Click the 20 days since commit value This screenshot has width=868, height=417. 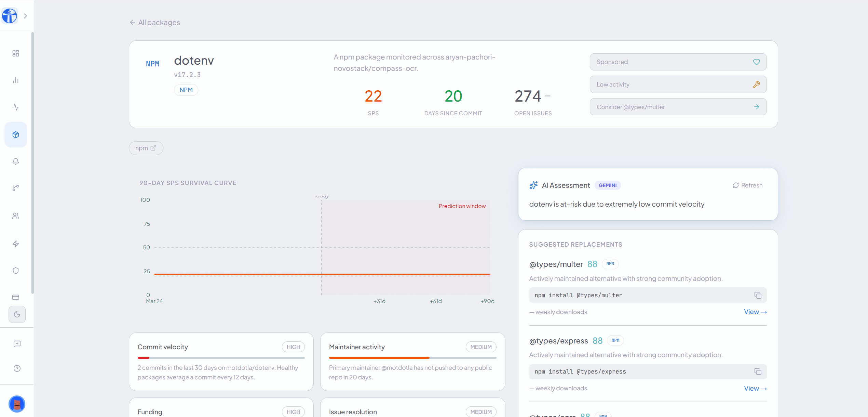[453, 96]
